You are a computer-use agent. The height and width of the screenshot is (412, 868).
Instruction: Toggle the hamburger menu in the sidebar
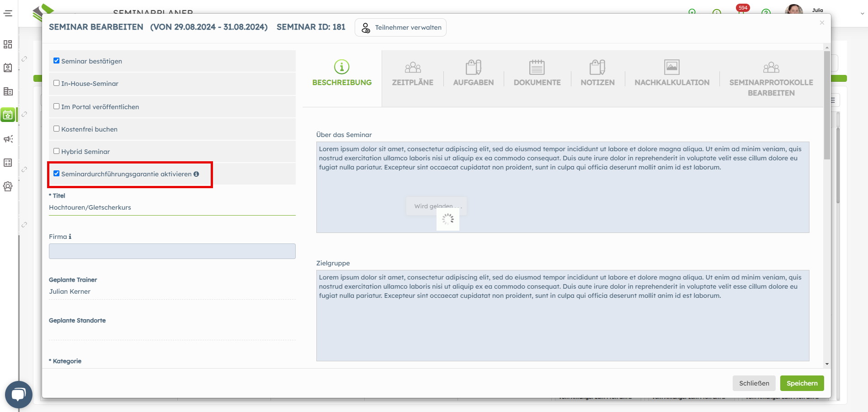8,13
